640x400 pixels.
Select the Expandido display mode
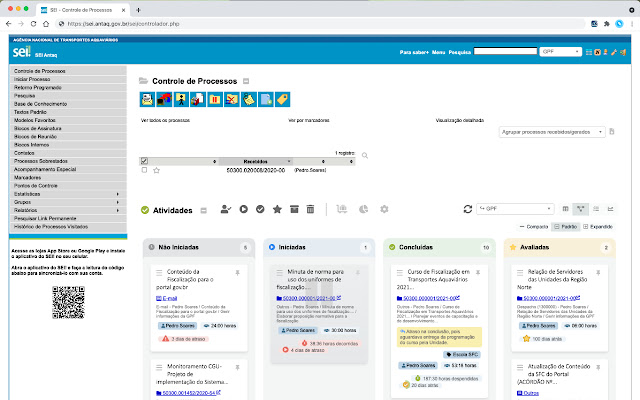598,227
